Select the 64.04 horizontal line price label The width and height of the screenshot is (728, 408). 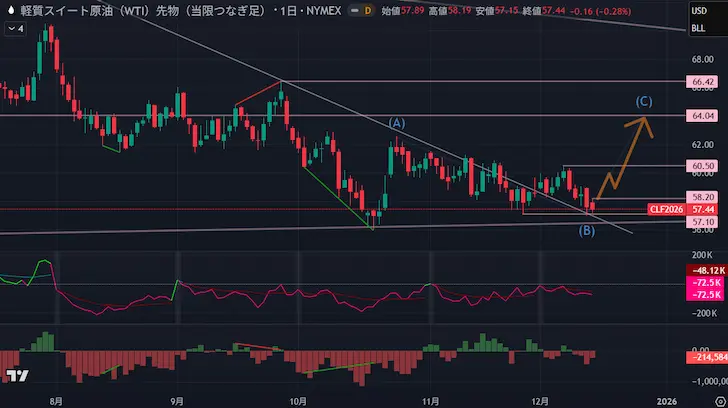[x=702, y=116]
